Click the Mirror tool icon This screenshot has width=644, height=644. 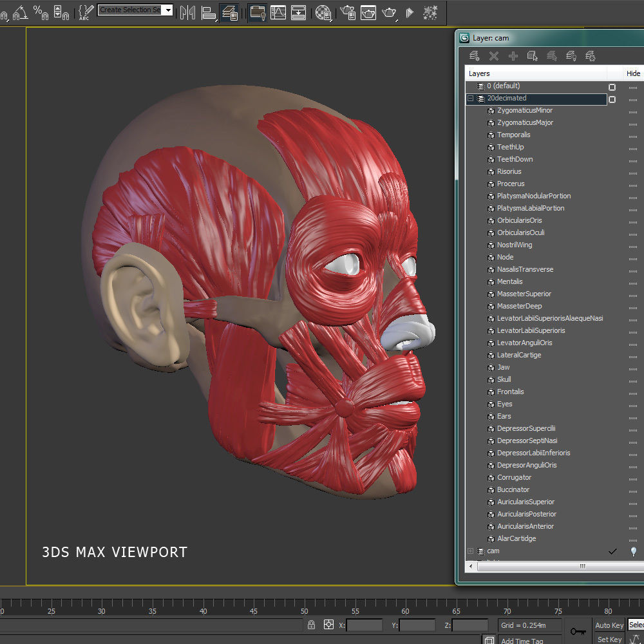187,12
